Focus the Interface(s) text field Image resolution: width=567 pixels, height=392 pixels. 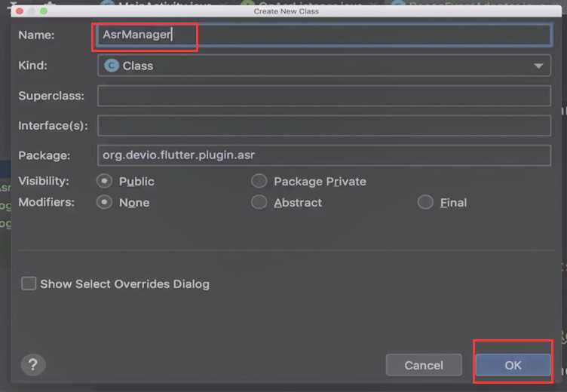[324, 125]
